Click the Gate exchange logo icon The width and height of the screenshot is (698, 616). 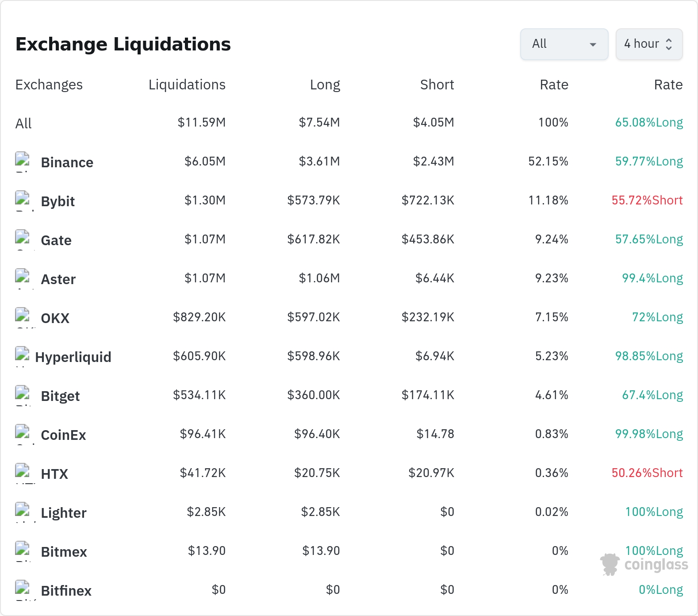coord(23,239)
